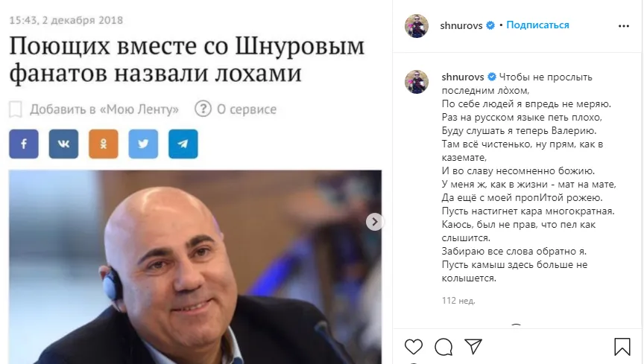Like the post with heart icon
The image size is (644, 364).
click(x=414, y=347)
